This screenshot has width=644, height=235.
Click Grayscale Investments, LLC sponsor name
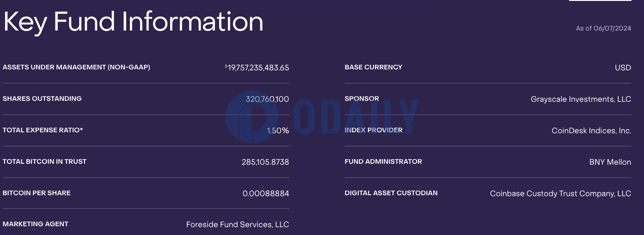[581, 99]
